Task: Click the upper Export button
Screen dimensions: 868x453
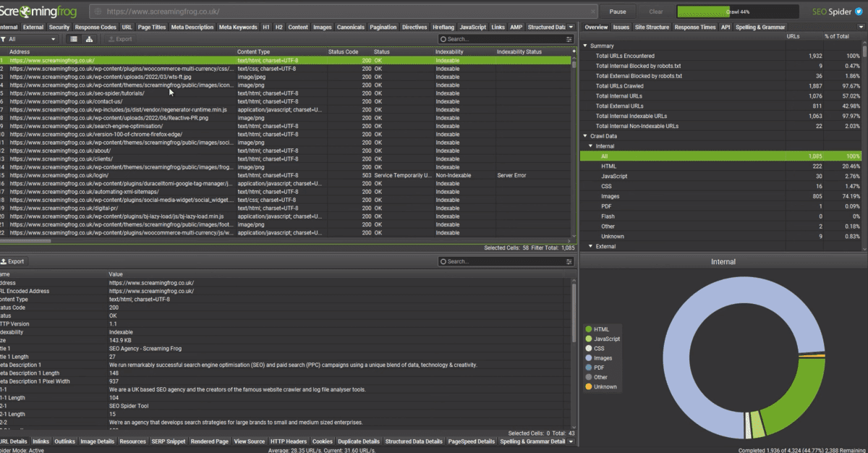Action: 121,39
